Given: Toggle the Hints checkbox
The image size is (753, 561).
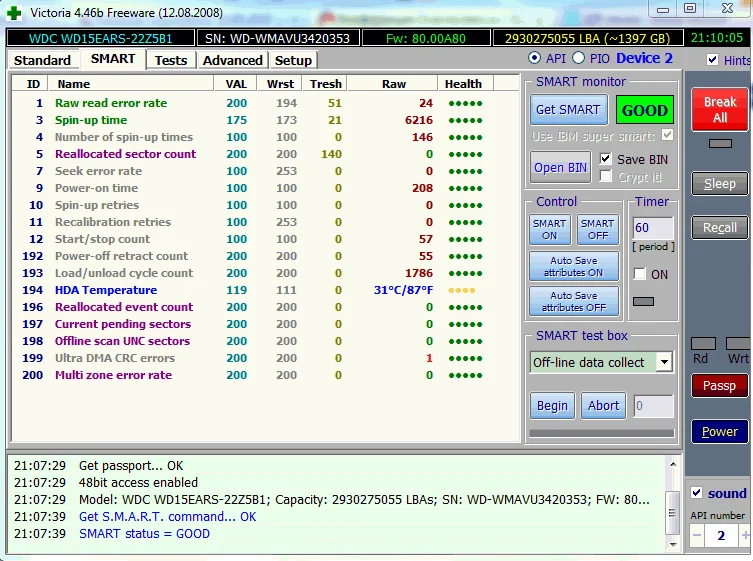Looking at the screenshot, I should 712,60.
